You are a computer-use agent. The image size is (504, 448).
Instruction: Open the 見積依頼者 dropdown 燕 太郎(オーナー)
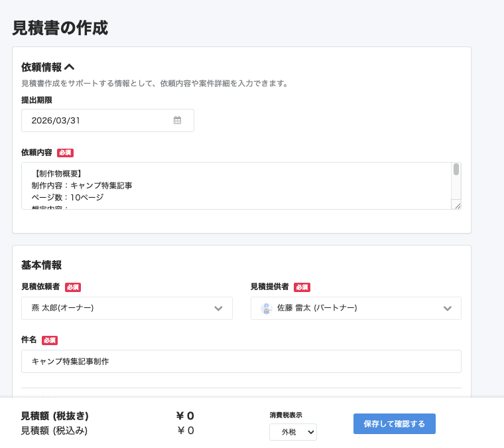(127, 308)
